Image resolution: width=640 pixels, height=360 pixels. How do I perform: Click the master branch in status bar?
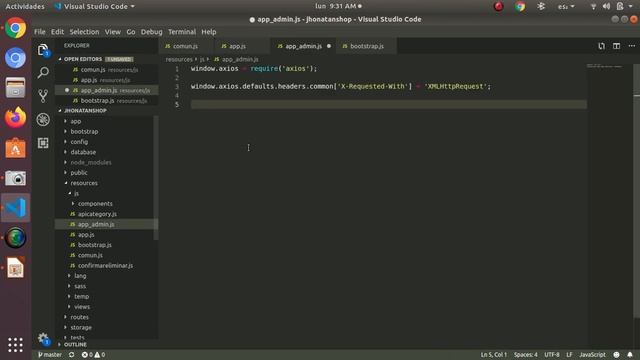tap(50, 355)
